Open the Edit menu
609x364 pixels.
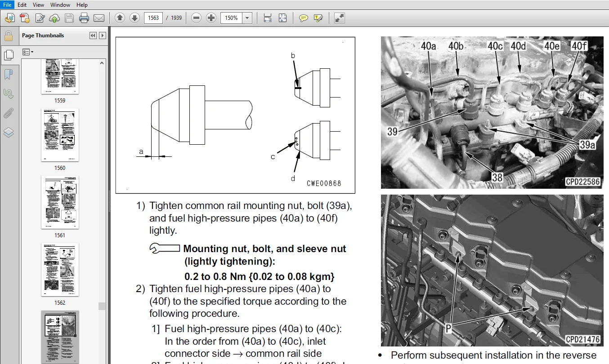point(22,4)
